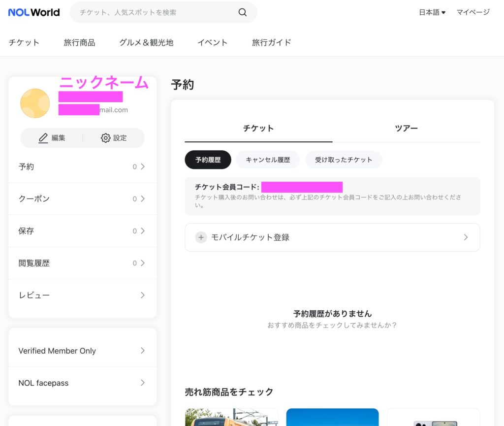Click the NOL World logo
This screenshot has height=426, width=504.
34,12
